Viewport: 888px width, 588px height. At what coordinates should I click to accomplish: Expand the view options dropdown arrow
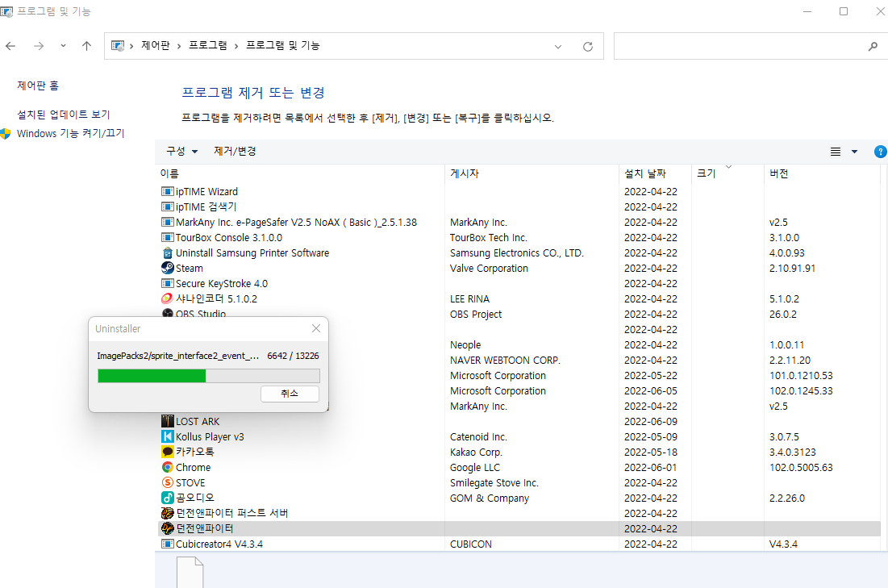855,152
